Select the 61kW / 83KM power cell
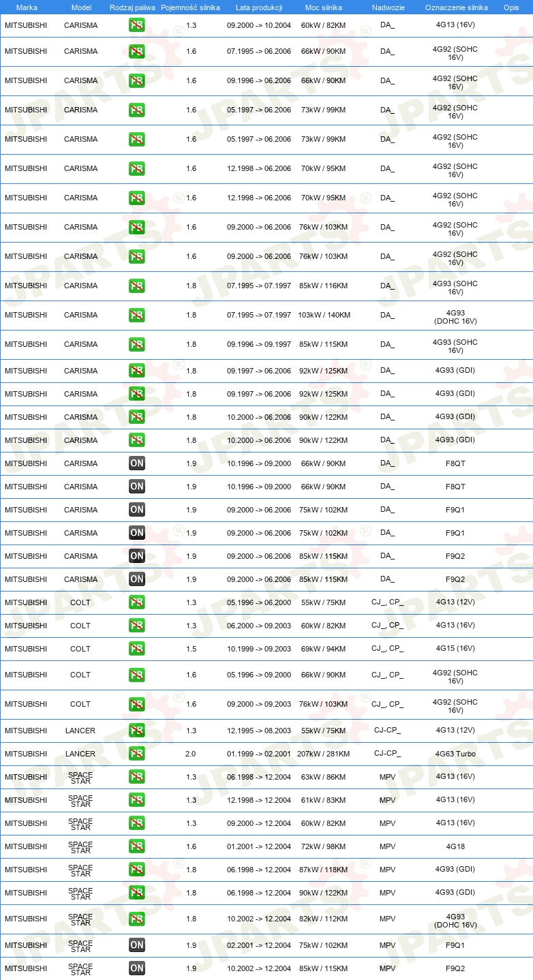The image size is (533, 980). pos(324,800)
